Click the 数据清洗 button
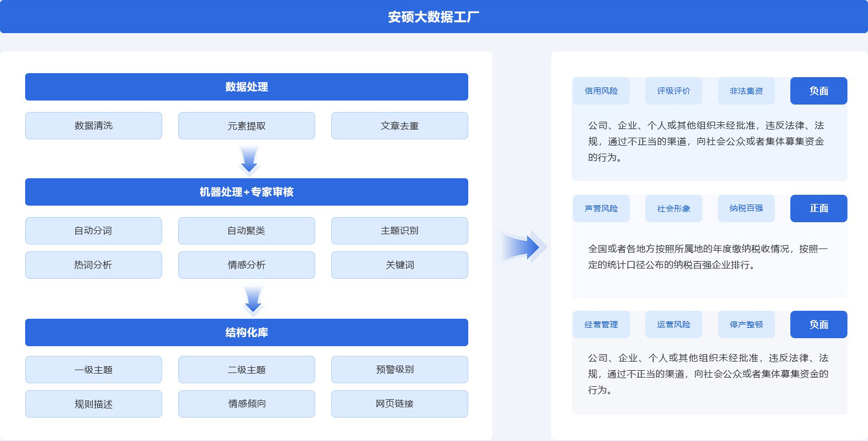This screenshot has width=868, height=441. pyautogui.click(x=94, y=126)
